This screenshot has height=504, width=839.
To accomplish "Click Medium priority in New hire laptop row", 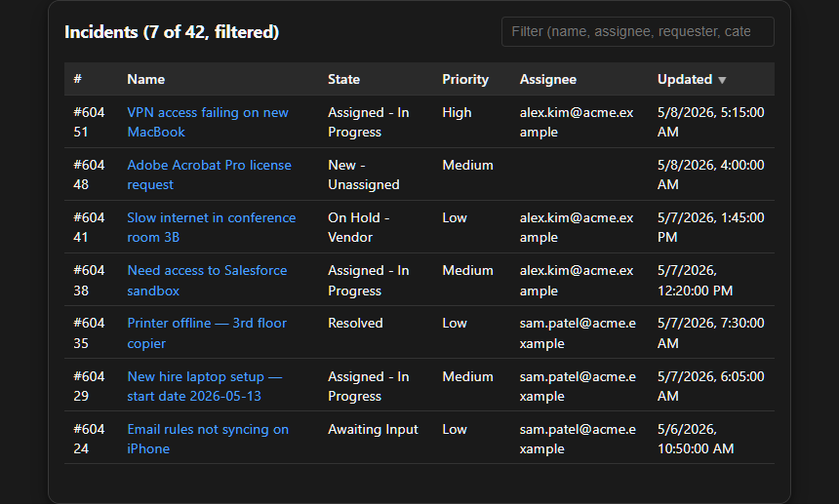I will pyautogui.click(x=467, y=377).
